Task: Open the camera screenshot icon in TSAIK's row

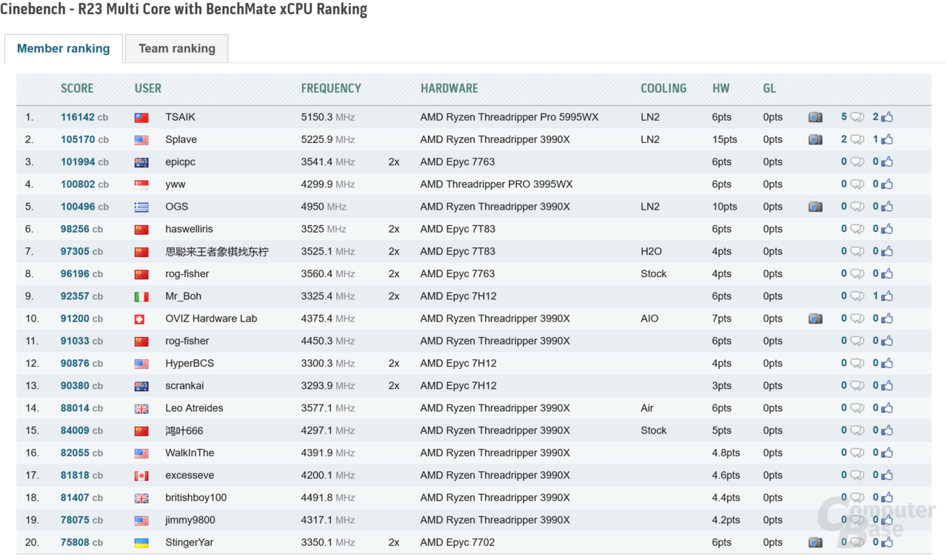Action: pyautogui.click(x=815, y=117)
